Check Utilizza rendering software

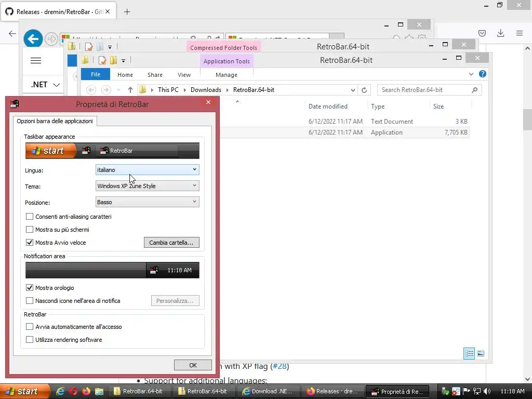[x=30, y=340]
